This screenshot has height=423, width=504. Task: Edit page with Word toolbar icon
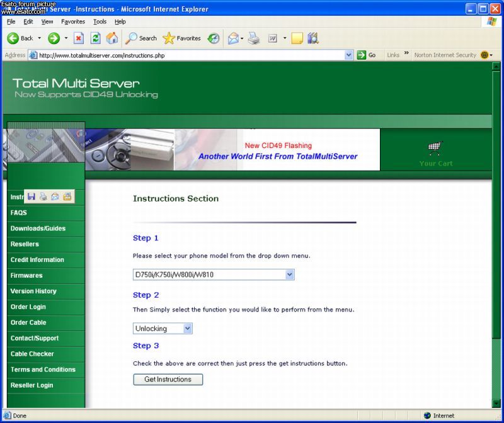(x=273, y=38)
